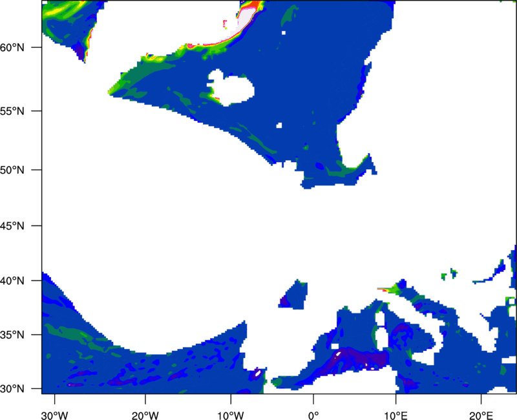Click the 50°N latitude label
This screenshot has height=420, width=517.
(12, 171)
